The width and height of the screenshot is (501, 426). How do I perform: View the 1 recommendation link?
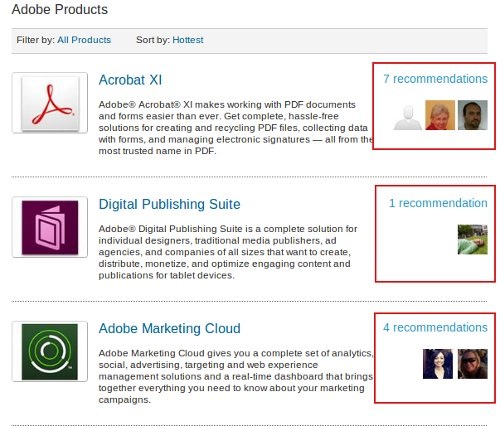point(438,203)
